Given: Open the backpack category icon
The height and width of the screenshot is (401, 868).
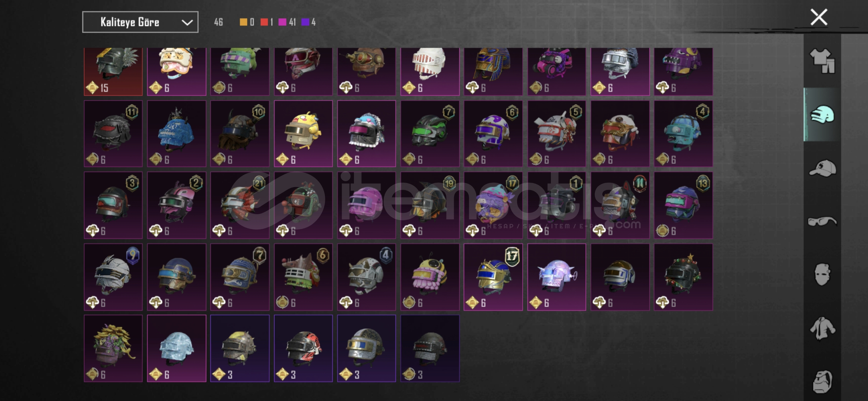Looking at the screenshot, I should (x=822, y=381).
